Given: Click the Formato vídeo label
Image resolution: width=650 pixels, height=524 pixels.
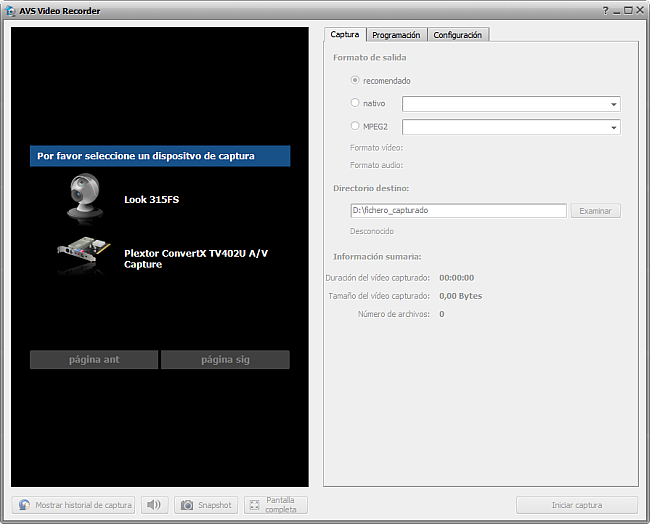Looking at the screenshot, I should (376, 148).
